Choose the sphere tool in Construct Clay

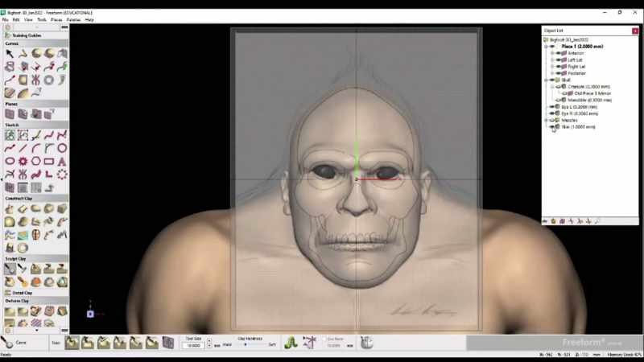(x=10, y=222)
